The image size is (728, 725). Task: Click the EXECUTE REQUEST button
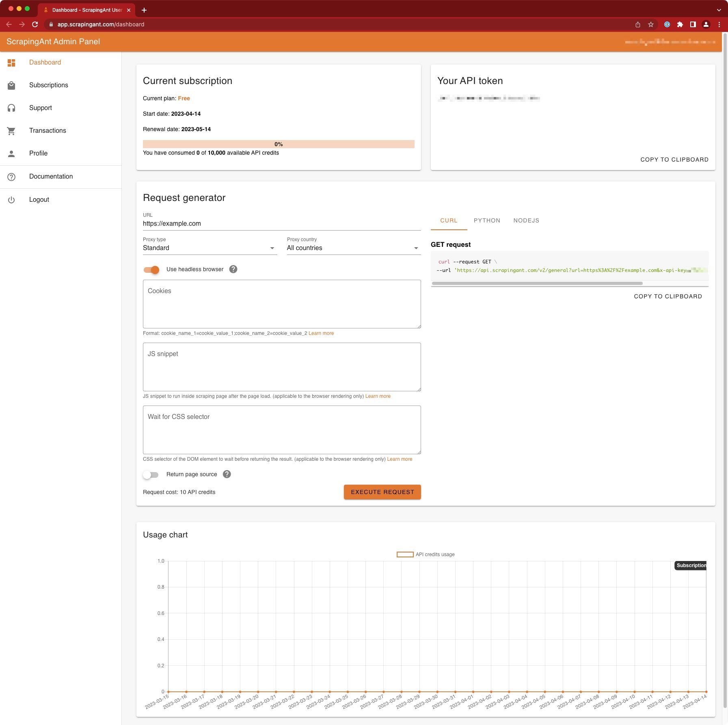click(x=382, y=492)
